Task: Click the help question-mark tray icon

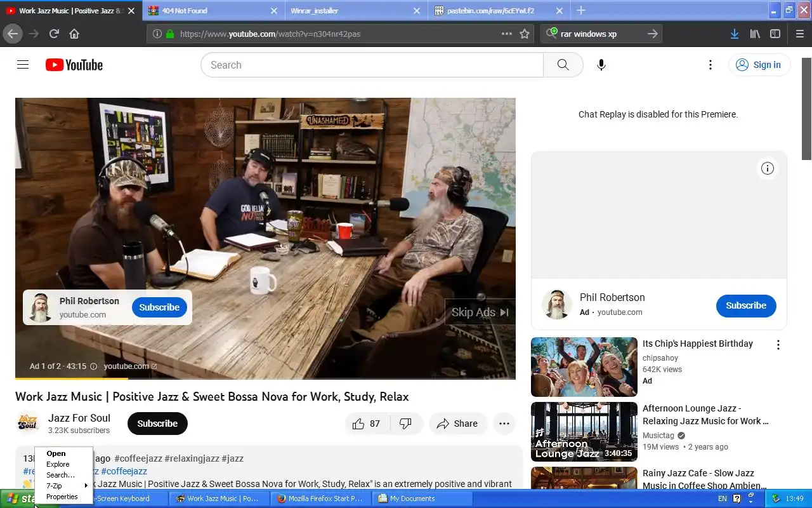Action: [737, 498]
